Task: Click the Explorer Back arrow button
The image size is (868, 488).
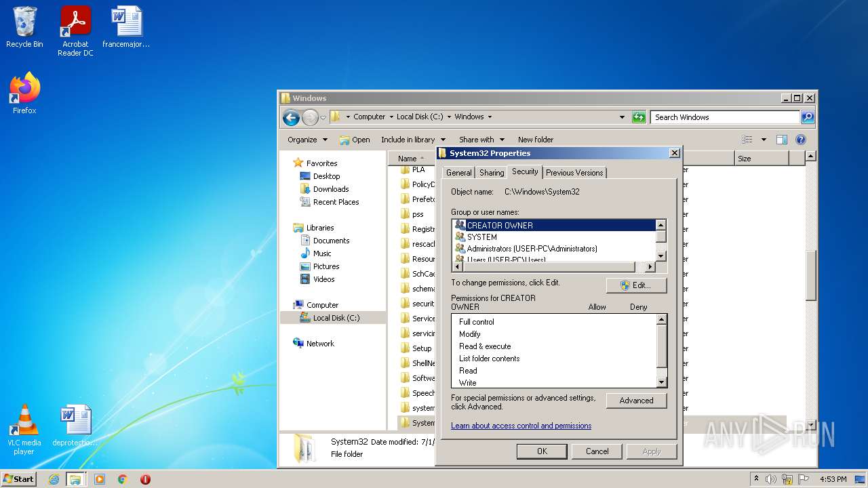Action: pos(291,118)
